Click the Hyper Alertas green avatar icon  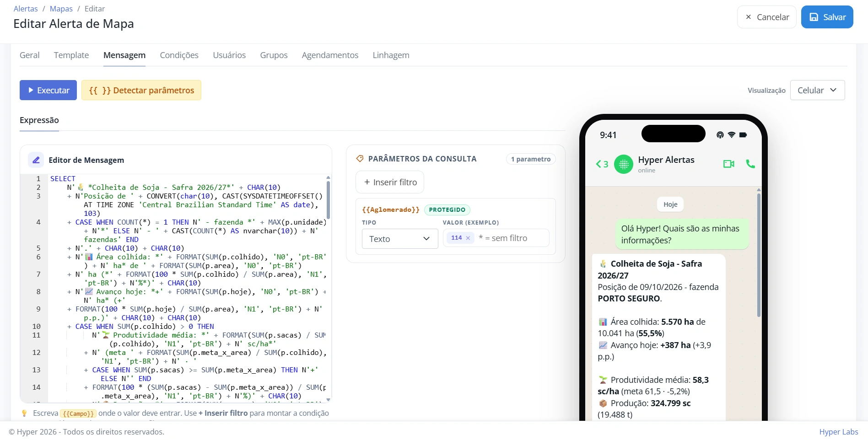pyautogui.click(x=624, y=164)
